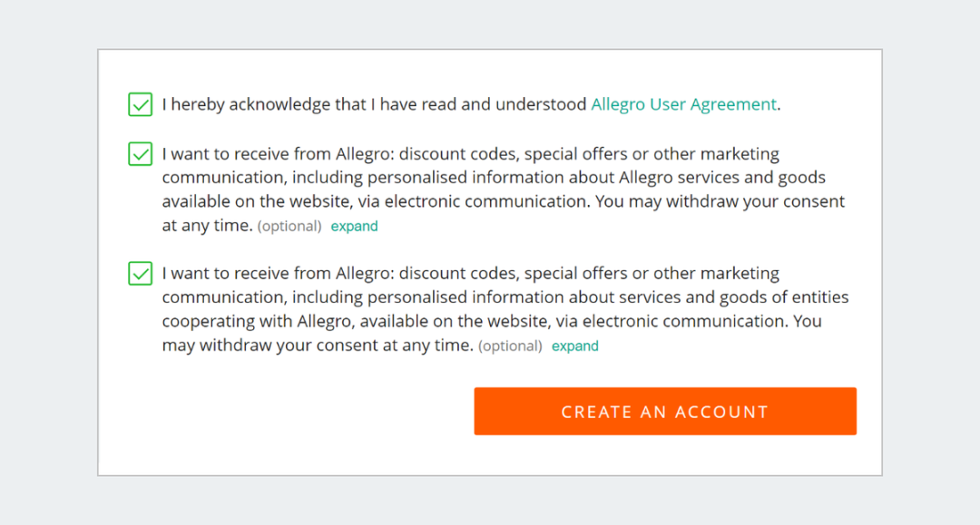The height and width of the screenshot is (525, 980).
Task: Disable consent for marketing from entities cooperating with Allegro
Action: tap(139, 273)
